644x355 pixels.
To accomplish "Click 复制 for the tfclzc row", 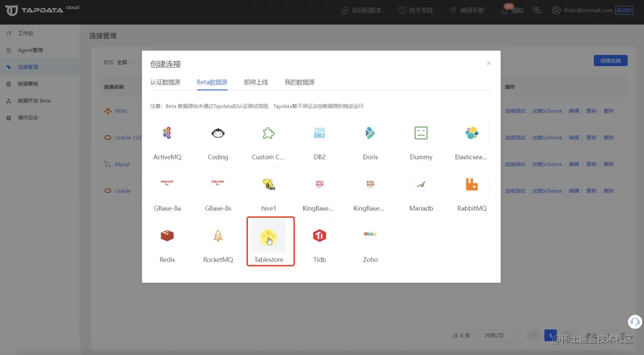I will point(591,111).
